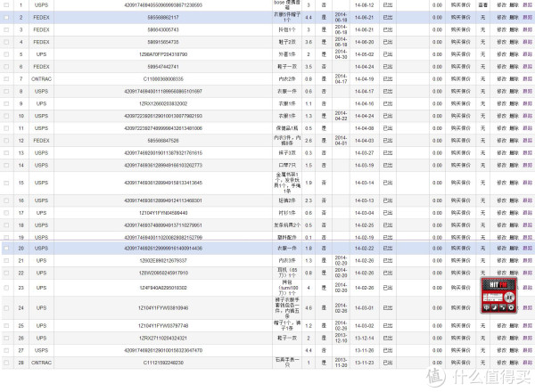
Task: Open 跟踪 for row 17 UPS
Action: [527, 214]
